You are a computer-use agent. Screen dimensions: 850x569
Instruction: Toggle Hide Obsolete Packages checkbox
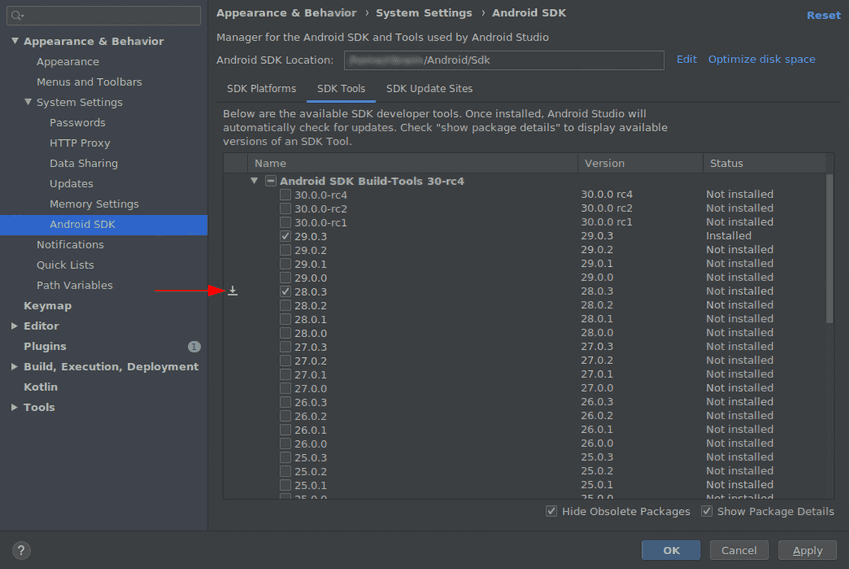pyautogui.click(x=551, y=511)
